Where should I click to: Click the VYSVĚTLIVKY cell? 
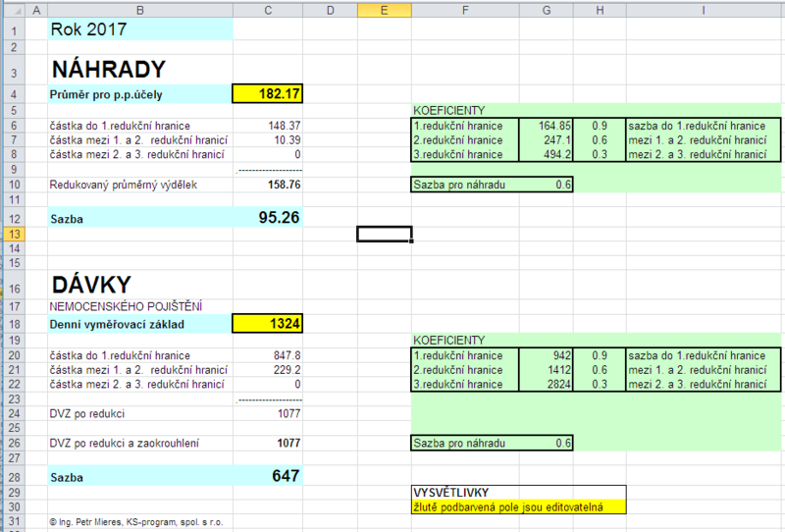[x=465, y=493]
